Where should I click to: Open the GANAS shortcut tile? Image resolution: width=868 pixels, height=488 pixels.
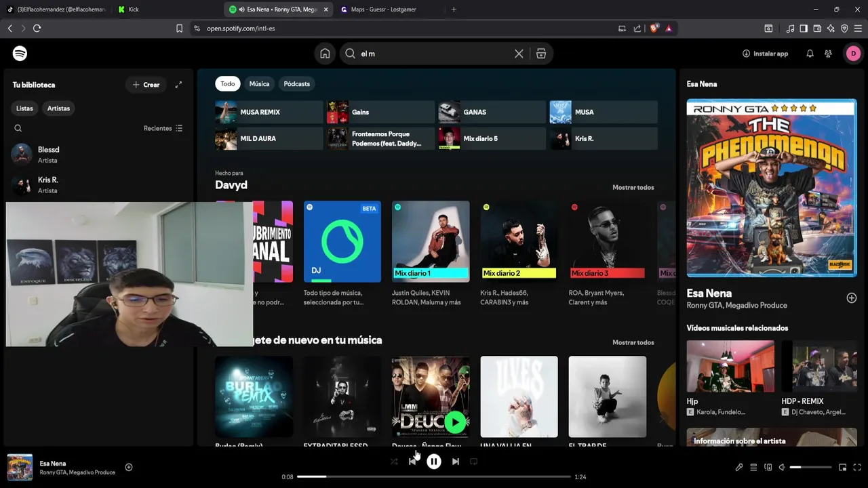(x=492, y=112)
